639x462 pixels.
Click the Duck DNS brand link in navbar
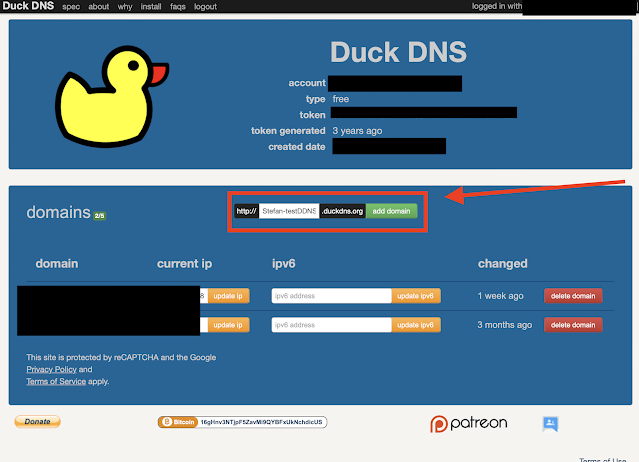pos(28,6)
